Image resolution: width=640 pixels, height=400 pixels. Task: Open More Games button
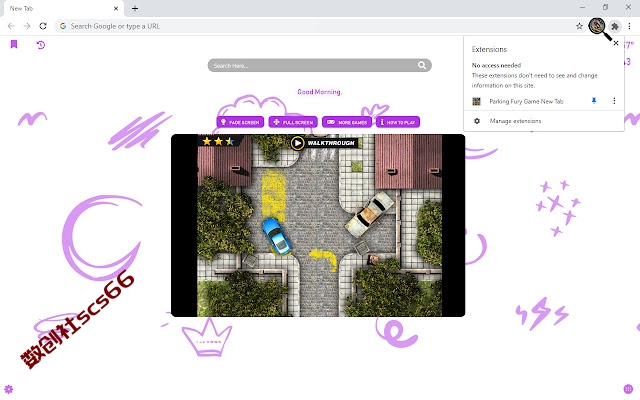tap(347, 122)
